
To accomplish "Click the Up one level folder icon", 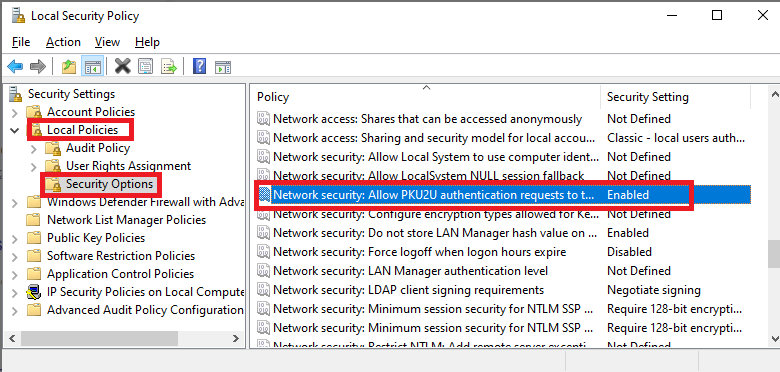I will point(69,66).
